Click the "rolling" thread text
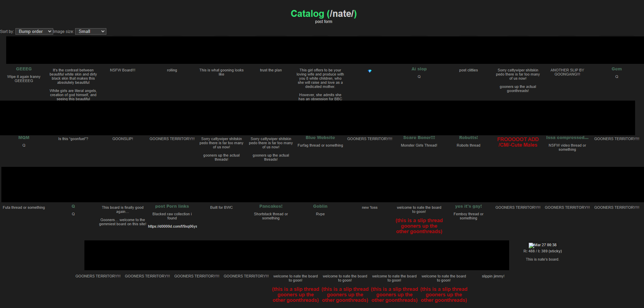The image size is (644, 308). (172, 70)
